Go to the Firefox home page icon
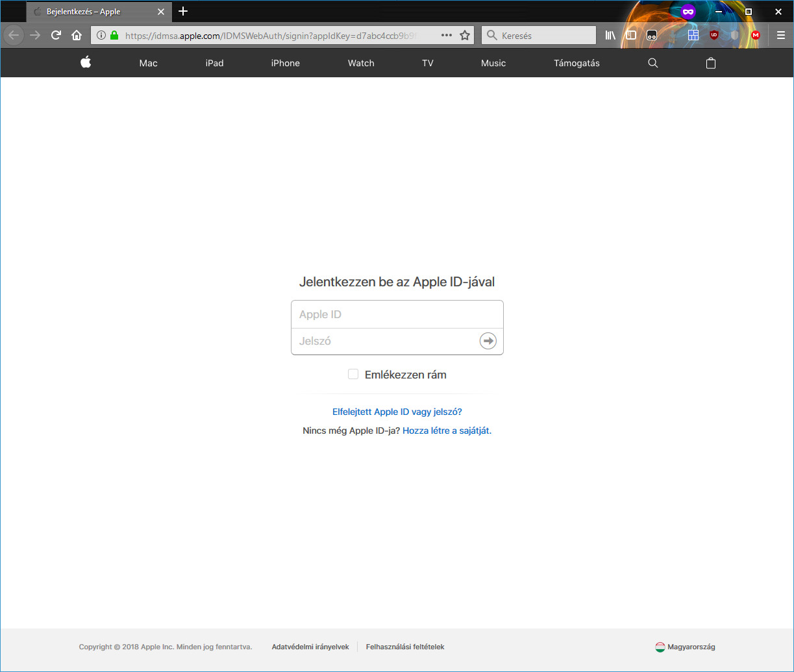The image size is (794, 672). click(77, 35)
